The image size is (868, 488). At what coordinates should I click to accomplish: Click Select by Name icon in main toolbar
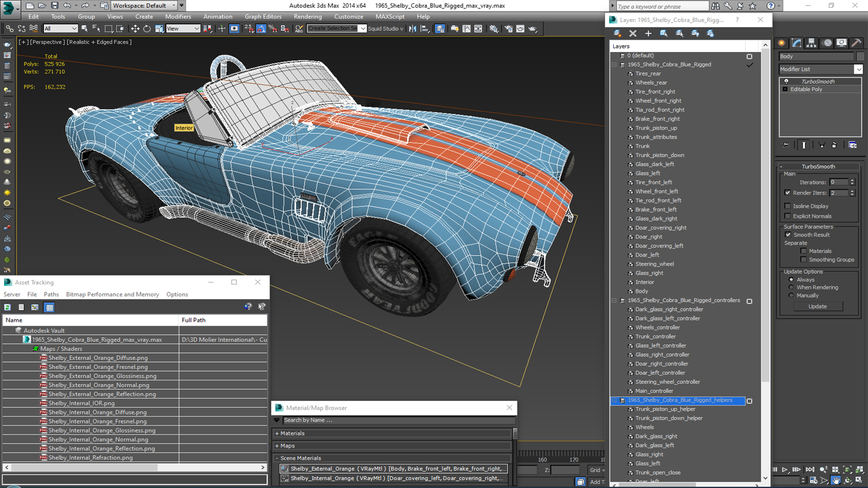pyautogui.click(x=96, y=28)
